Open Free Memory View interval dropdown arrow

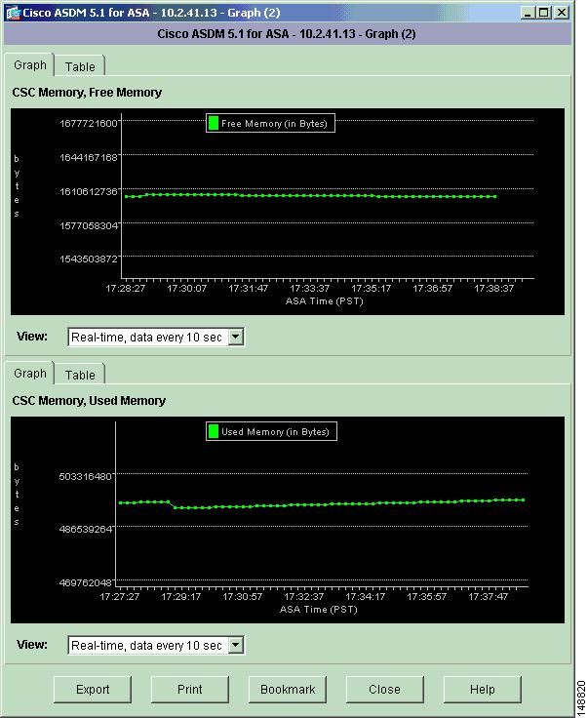(x=235, y=337)
